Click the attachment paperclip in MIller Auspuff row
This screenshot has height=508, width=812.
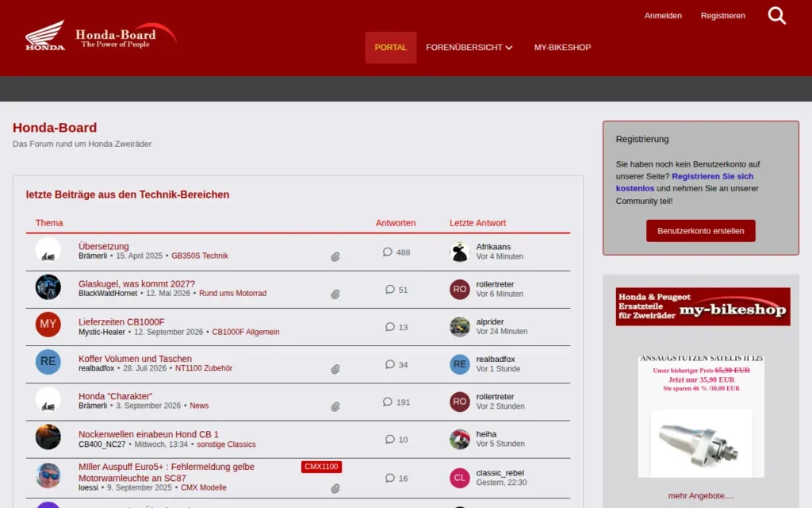coord(335,488)
